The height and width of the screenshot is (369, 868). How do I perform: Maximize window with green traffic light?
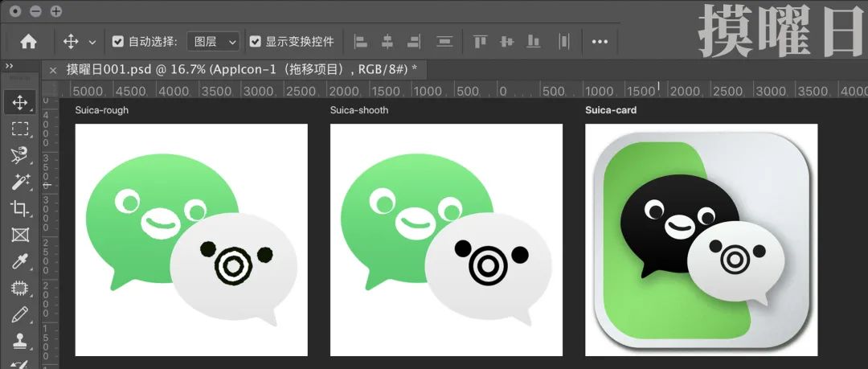[56, 11]
